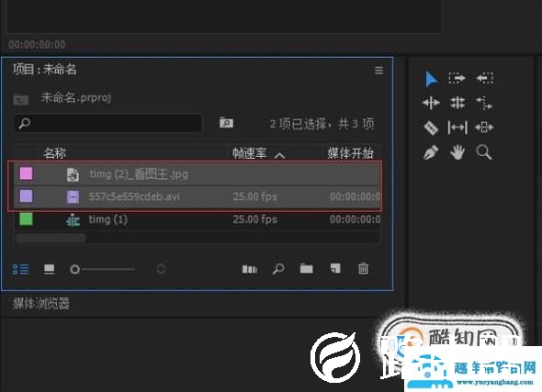Viewport: 542px width, 392px height.
Task: Click the project search field
Action: [107, 123]
